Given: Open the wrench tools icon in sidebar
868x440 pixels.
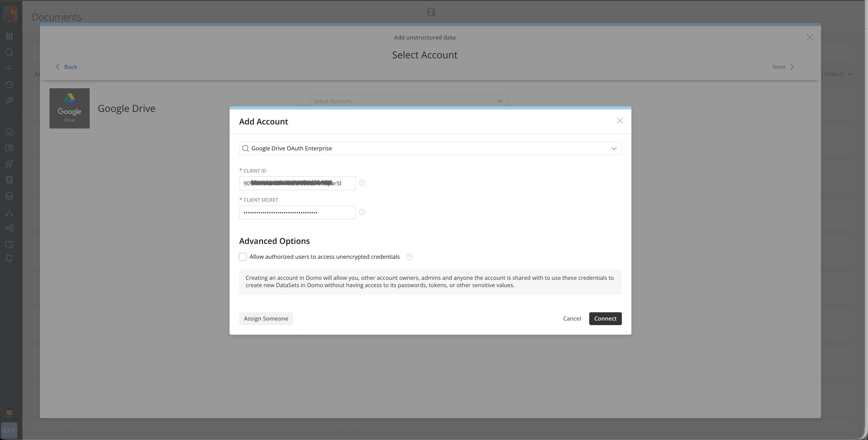Looking at the screenshot, I should (10, 101).
